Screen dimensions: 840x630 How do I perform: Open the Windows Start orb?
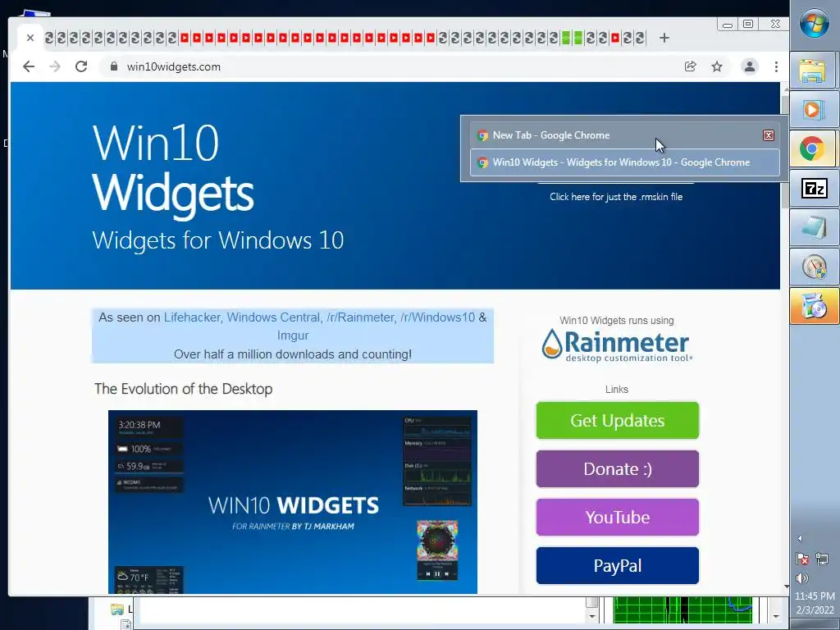click(x=815, y=24)
